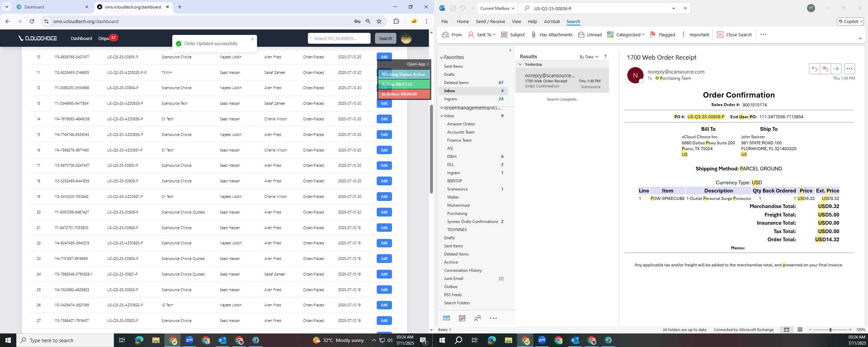Switch to Outlook reading view

coord(800,329)
